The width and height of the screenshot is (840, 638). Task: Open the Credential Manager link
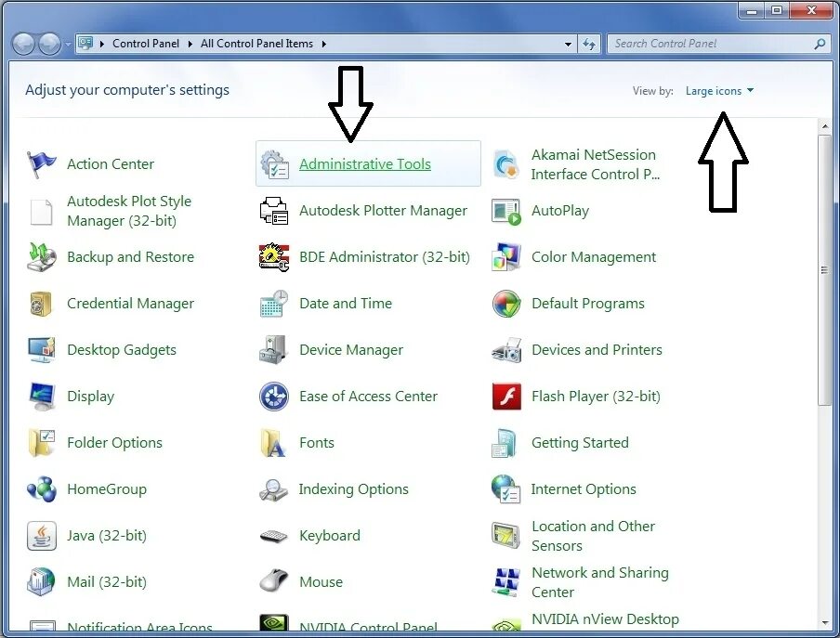click(x=130, y=304)
